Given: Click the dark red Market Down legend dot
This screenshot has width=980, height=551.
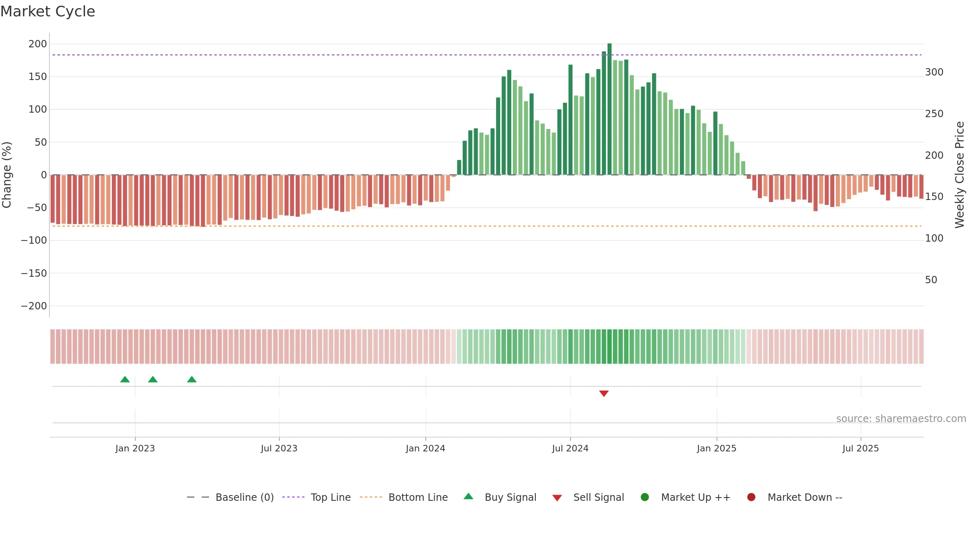Looking at the screenshot, I should click(x=751, y=497).
